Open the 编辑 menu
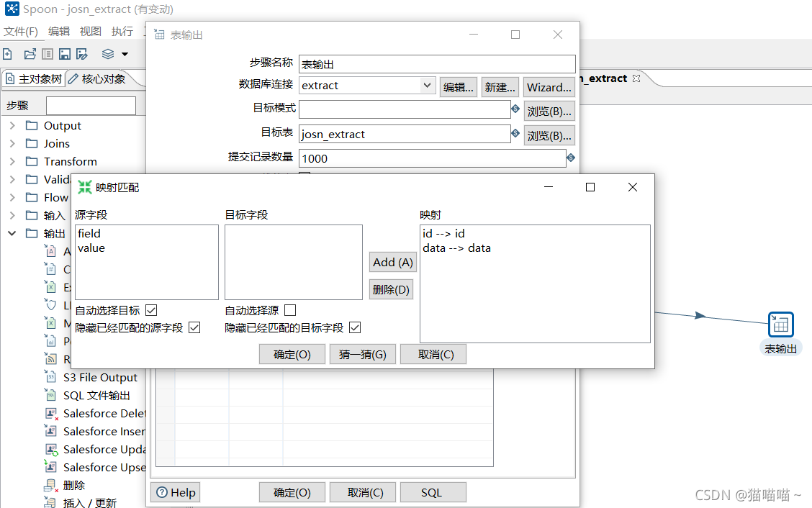This screenshot has width=812, height=508. [59, 32]
